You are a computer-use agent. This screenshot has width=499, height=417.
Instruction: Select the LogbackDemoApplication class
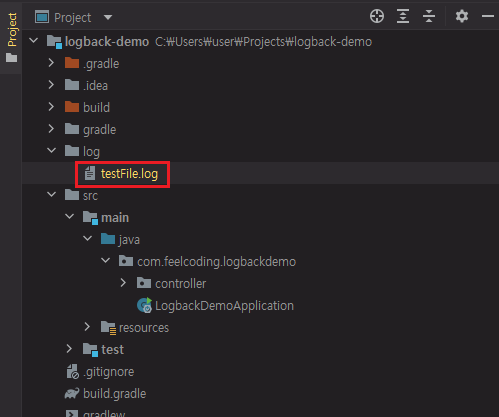(224, 306)
